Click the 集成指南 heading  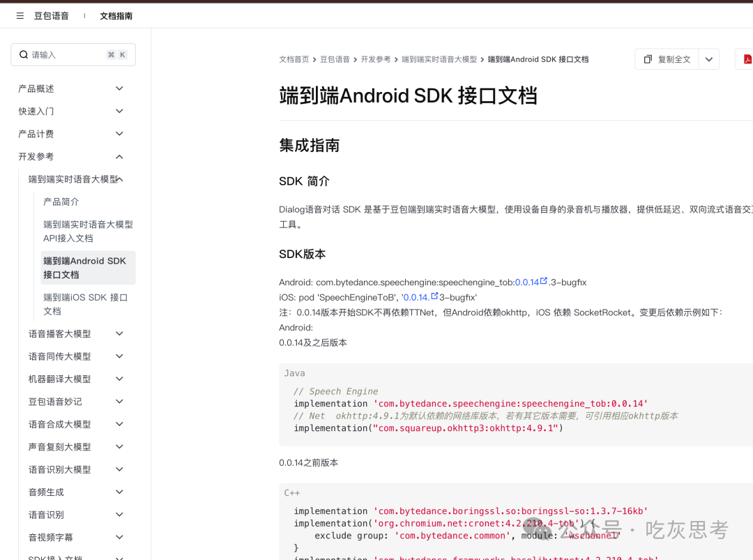(x=310, y=145)
